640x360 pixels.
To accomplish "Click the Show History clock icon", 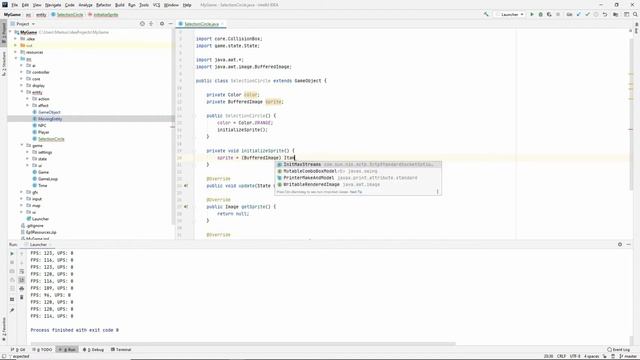I will click(596, 14).
